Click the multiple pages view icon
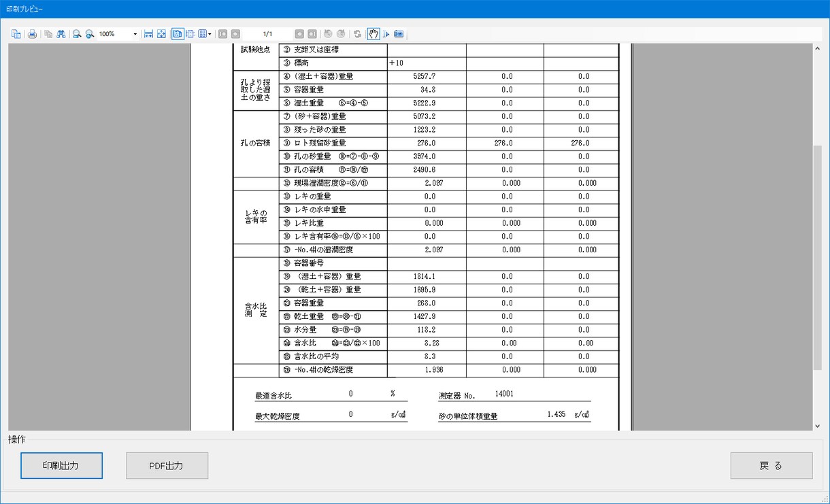830x504 pixels. 203,34
